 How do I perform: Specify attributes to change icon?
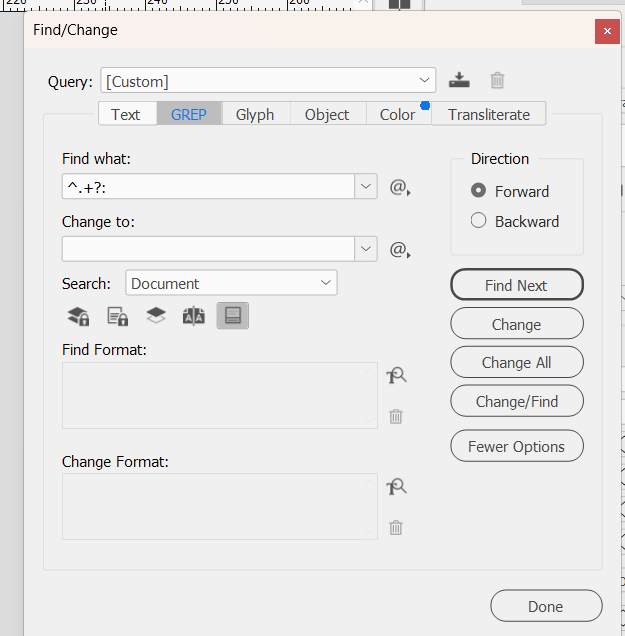pos(397,487)
